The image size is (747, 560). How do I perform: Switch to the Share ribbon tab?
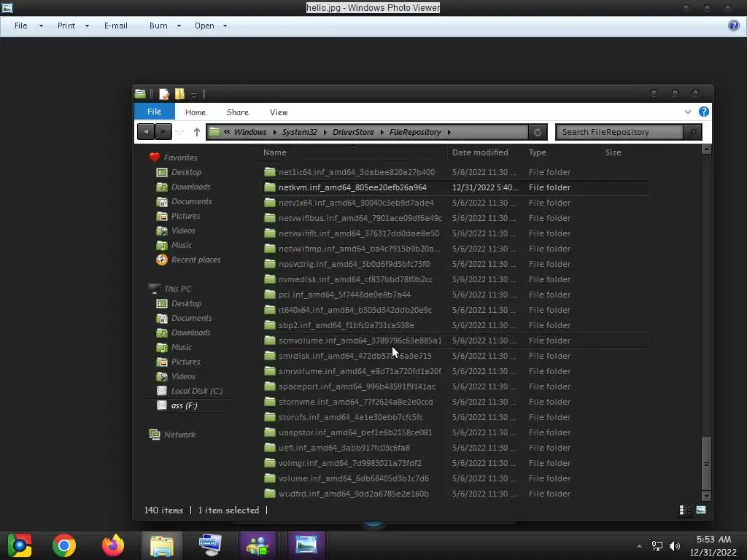coord(238,112)
